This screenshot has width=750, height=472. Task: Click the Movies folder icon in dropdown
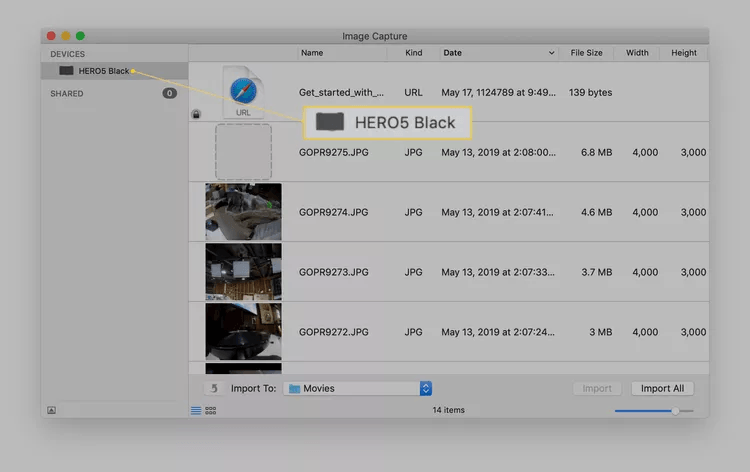(295, 388)
